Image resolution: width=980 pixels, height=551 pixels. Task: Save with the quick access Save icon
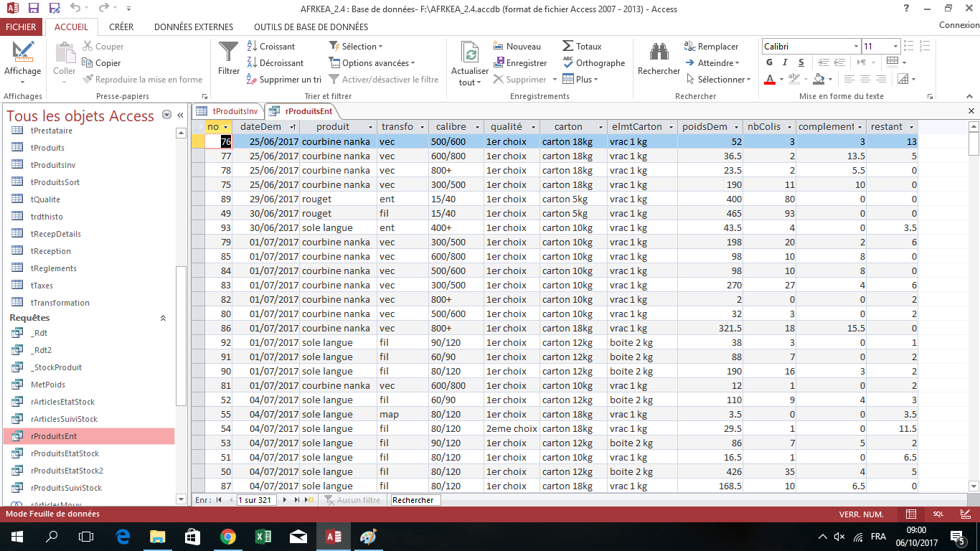coord(34,9)
